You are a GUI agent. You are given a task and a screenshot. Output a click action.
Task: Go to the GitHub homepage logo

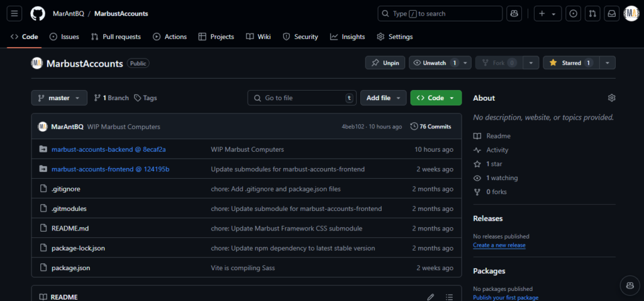38,14
